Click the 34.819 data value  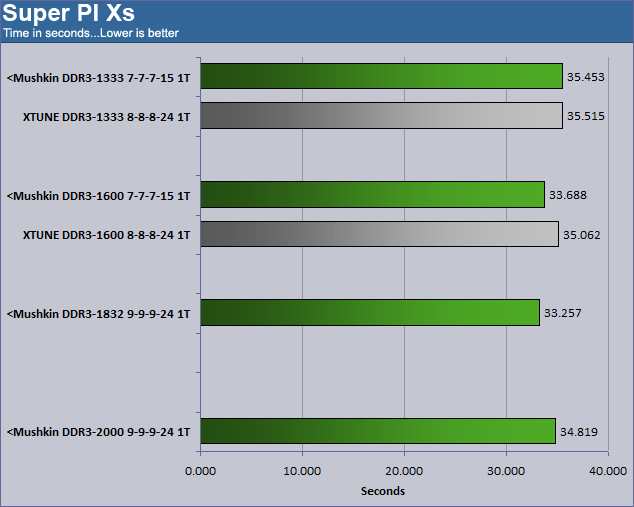(x=579, y=432)
